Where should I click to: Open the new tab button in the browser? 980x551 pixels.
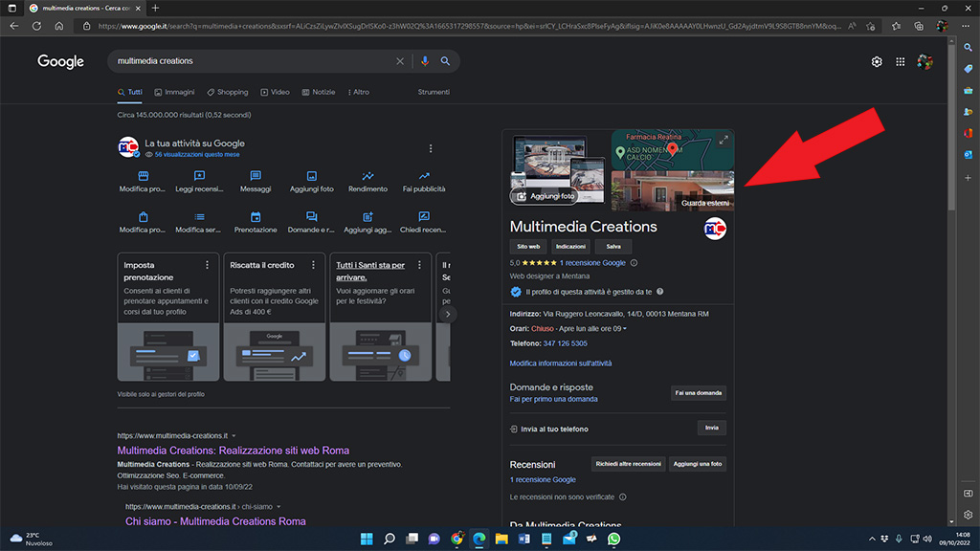156,8
